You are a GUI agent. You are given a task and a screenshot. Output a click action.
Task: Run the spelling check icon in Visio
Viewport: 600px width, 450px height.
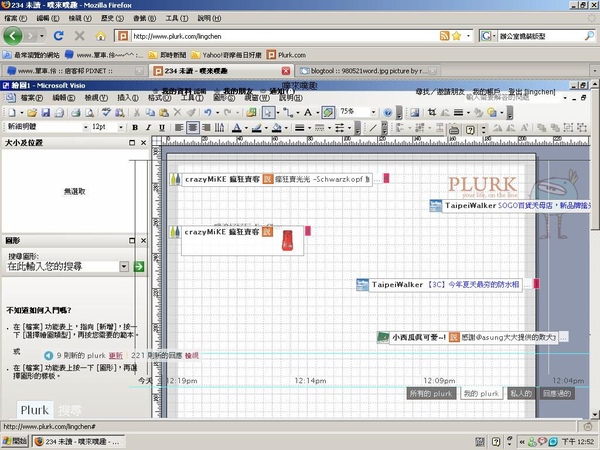(106, 112)
